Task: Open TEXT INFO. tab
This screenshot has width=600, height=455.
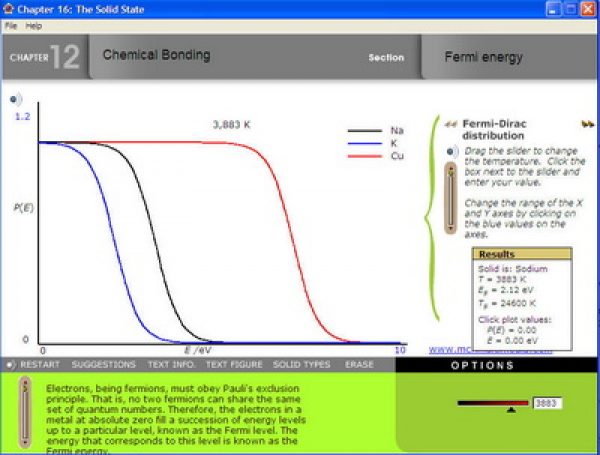Action: (171, 364)
